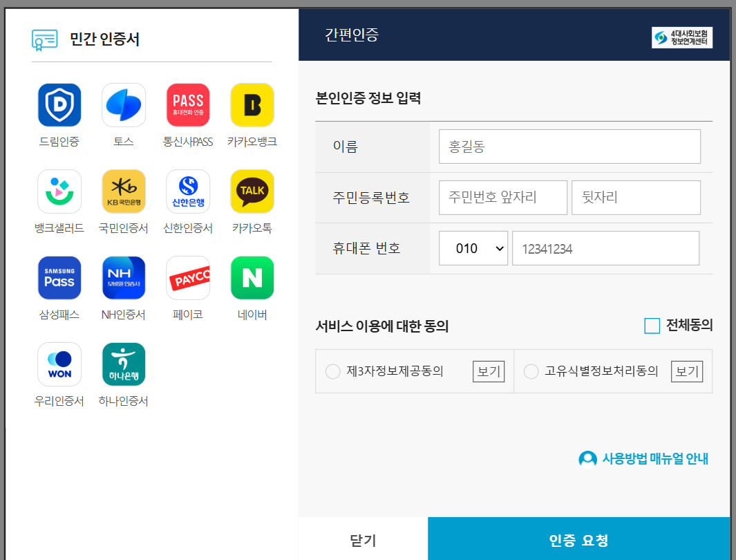Select the 드림인증 certificate icon
Image resolution: width=736 pixels, height=560 pixels.
point(59,105)
